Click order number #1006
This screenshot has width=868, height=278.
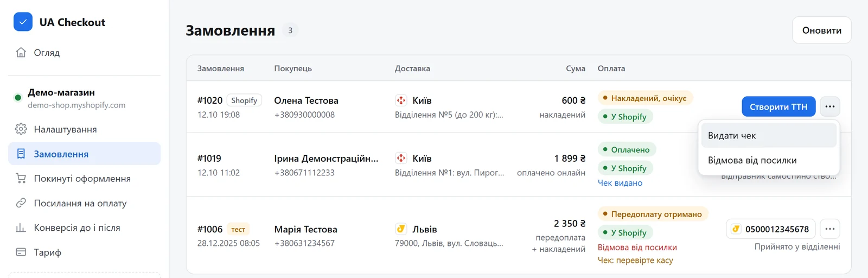[210, 229]
